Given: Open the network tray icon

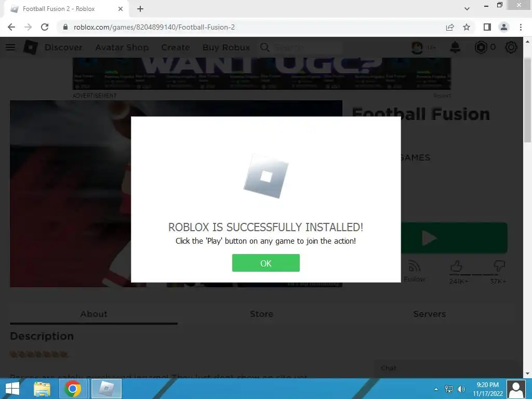Looking at the screenshot, I should [448, 389].
